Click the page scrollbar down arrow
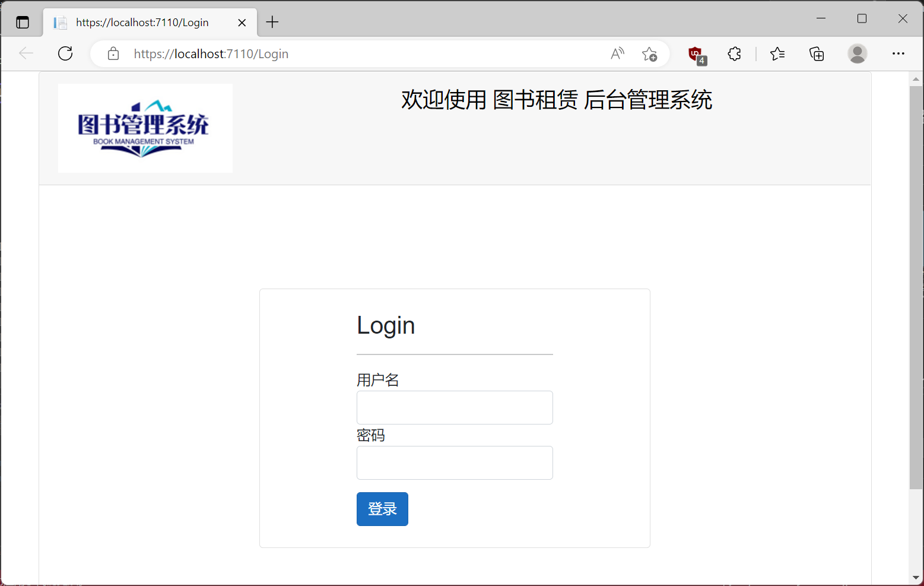 click(915, 577)
